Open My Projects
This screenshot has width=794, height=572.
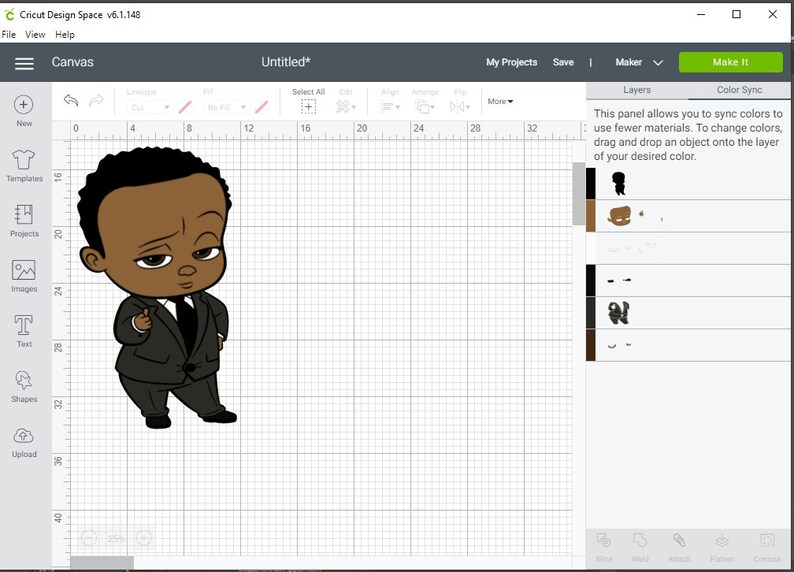click(511, 62)
